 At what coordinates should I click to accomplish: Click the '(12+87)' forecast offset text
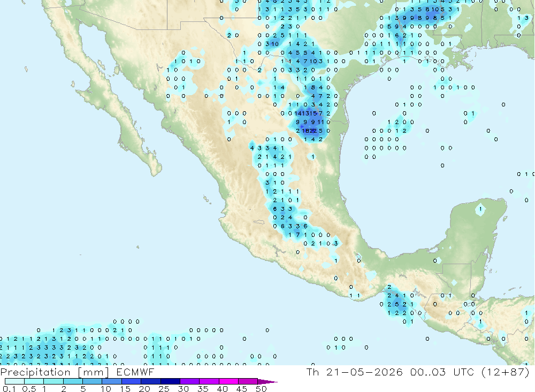point(506,372)
